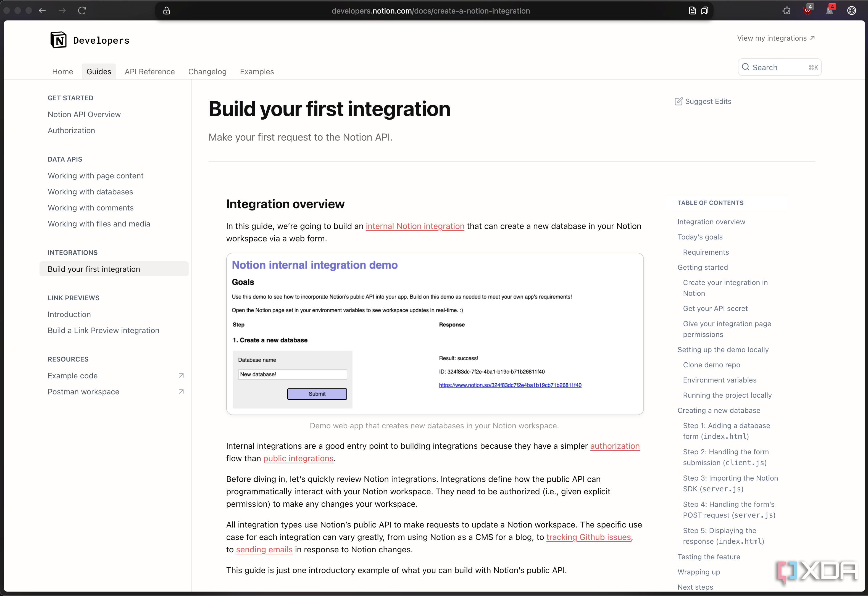Follow the public integrations link
868x596 pixels.
tap(298, 458)
